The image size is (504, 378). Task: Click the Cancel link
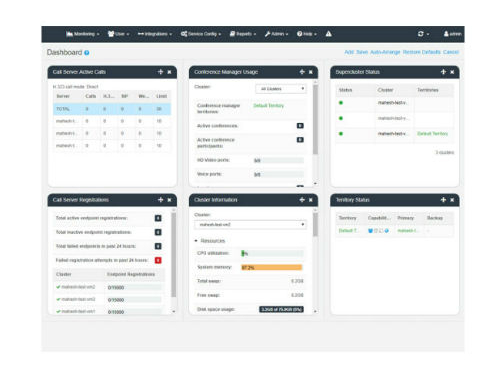point(451,52)
